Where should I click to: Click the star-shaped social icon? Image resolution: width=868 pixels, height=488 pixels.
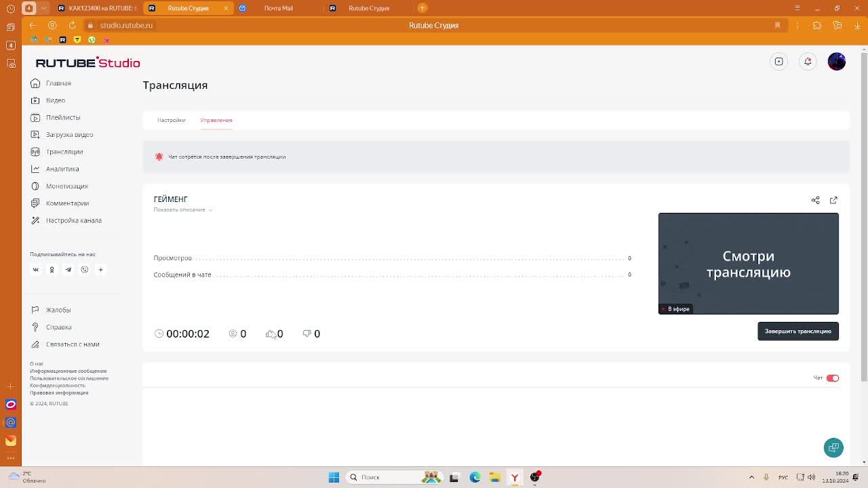coord(100,270)
